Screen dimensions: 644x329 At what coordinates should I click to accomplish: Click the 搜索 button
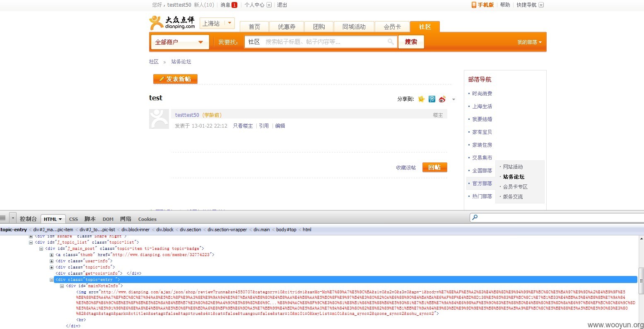tap(411, 42)
